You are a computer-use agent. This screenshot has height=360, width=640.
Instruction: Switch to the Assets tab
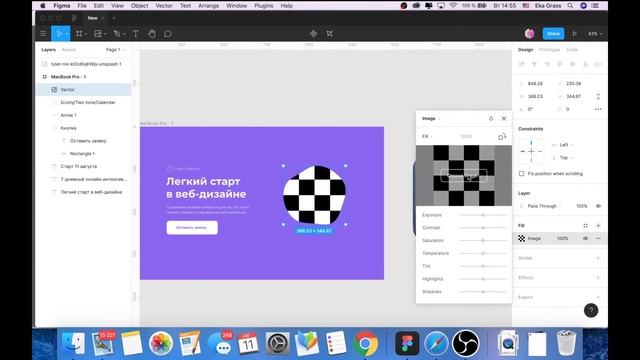click(x=69, y=50)
